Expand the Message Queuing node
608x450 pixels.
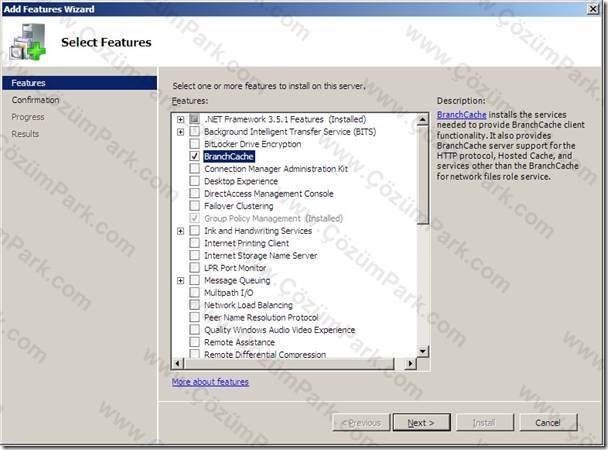[x=180, y=281]
